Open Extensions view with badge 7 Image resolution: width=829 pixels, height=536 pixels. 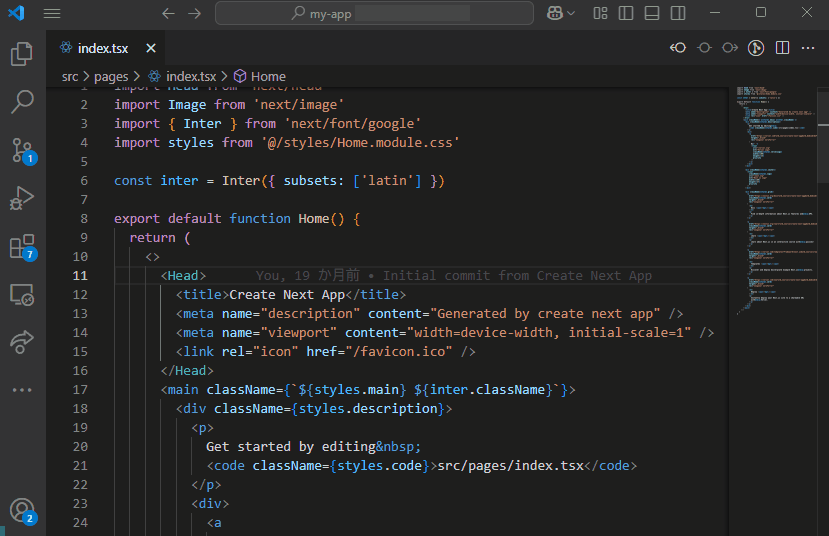[x=23, y=247]
